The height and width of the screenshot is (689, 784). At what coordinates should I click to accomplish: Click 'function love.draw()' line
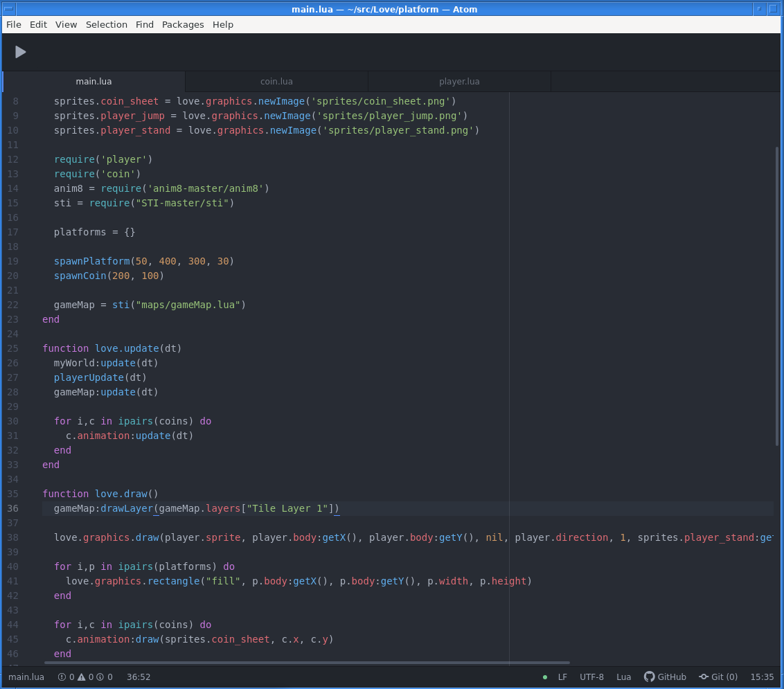(100, 494)
